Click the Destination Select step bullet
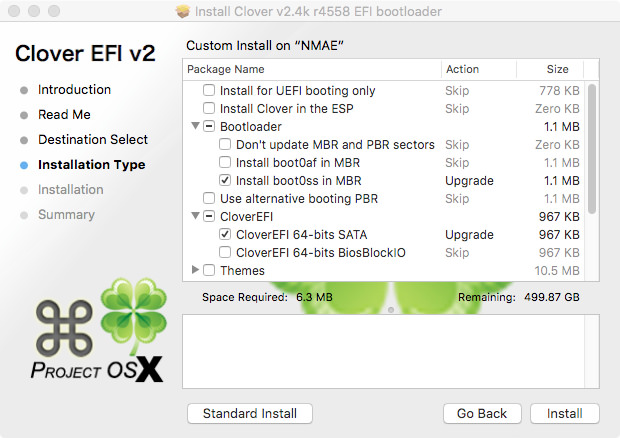Screen dimensions: 620x438 24,140
